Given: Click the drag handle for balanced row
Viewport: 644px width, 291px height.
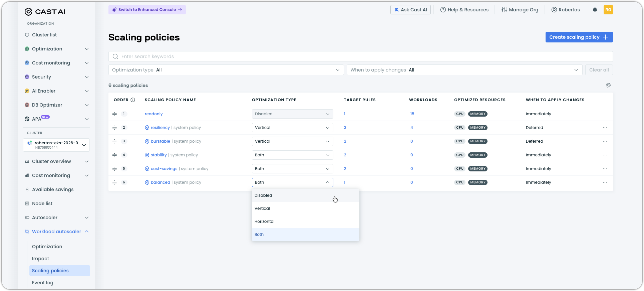Looking at the screenshot, I should (x=114, y=182).
